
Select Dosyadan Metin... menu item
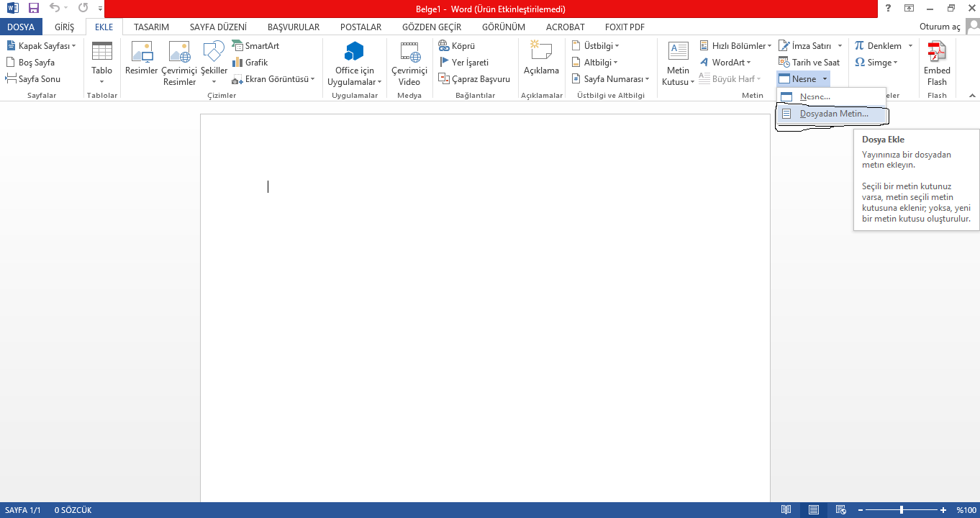[x=833, y=114]
